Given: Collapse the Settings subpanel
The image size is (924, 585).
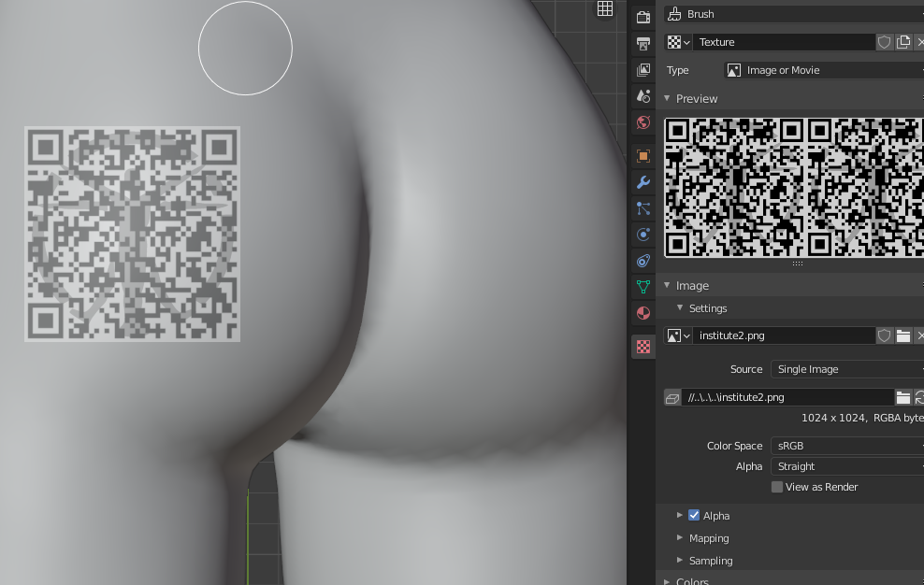Looking at the screenshot, I should [680, 307].
